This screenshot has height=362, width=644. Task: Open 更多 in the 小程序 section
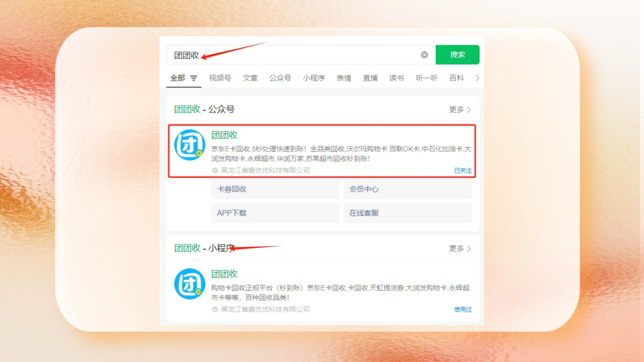[x=460, y=248]
